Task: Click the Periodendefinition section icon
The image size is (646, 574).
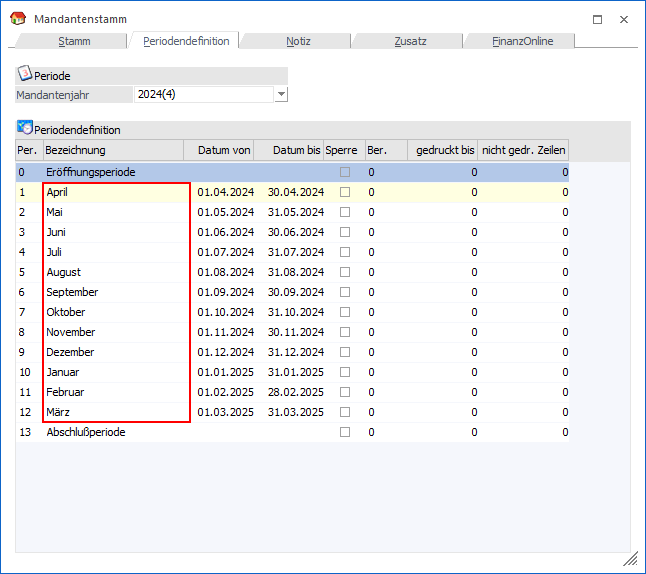Action: (x=25, y=128)
